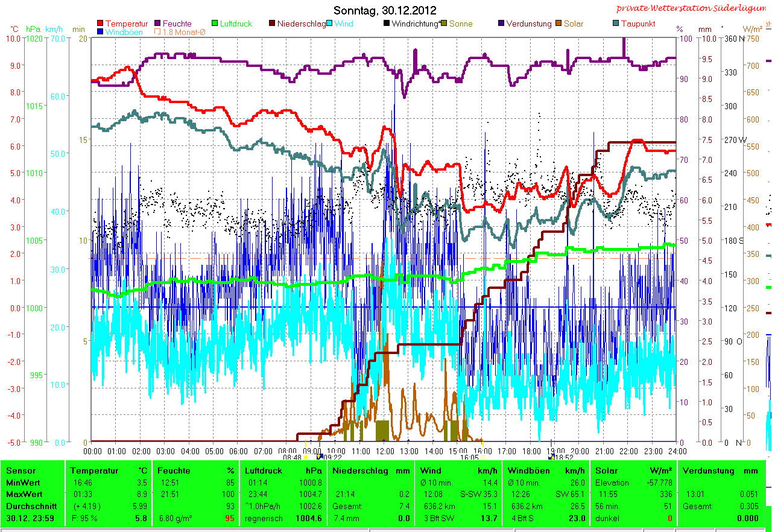This screenshot has height=532, width=772.
Task: Click the sunrise sun icon at 08:48
Action: pyautogui.click(x=306, y=457)
